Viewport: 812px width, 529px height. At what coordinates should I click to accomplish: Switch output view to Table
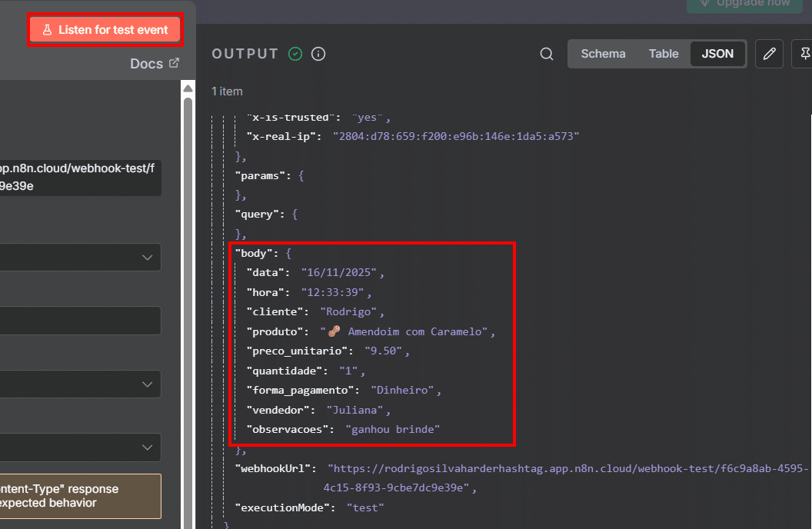coord(664,54)
